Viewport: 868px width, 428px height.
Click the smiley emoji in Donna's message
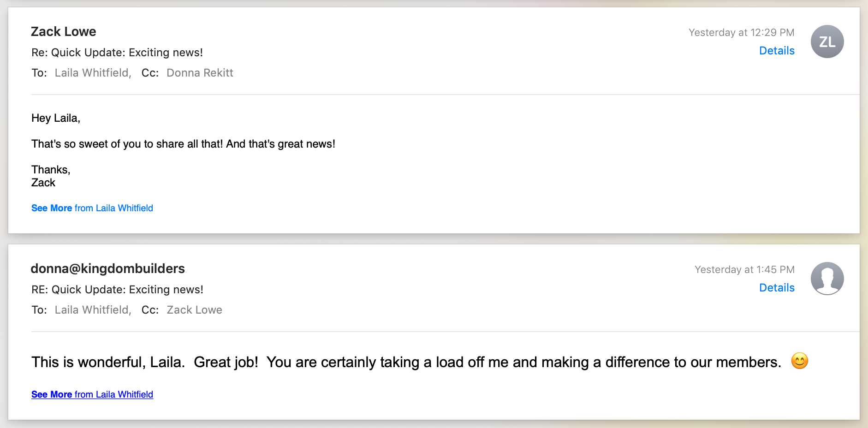[799, 361]
